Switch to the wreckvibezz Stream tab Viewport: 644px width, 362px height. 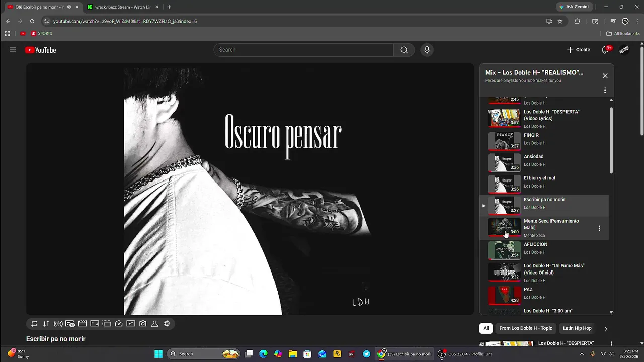click(122, 7)
